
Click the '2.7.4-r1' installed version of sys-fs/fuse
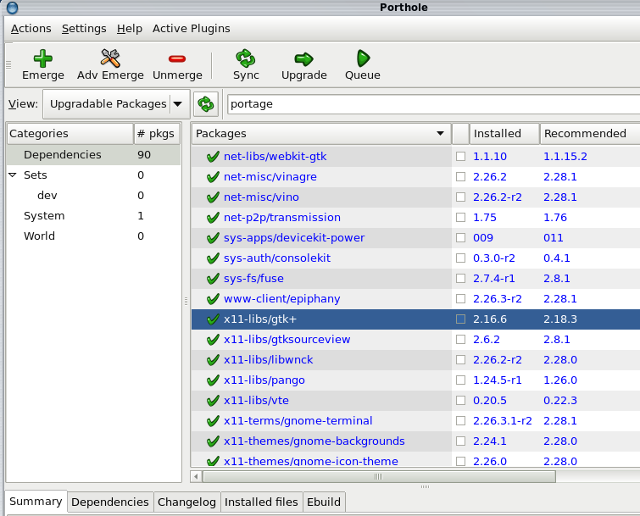tap(494, 278)
